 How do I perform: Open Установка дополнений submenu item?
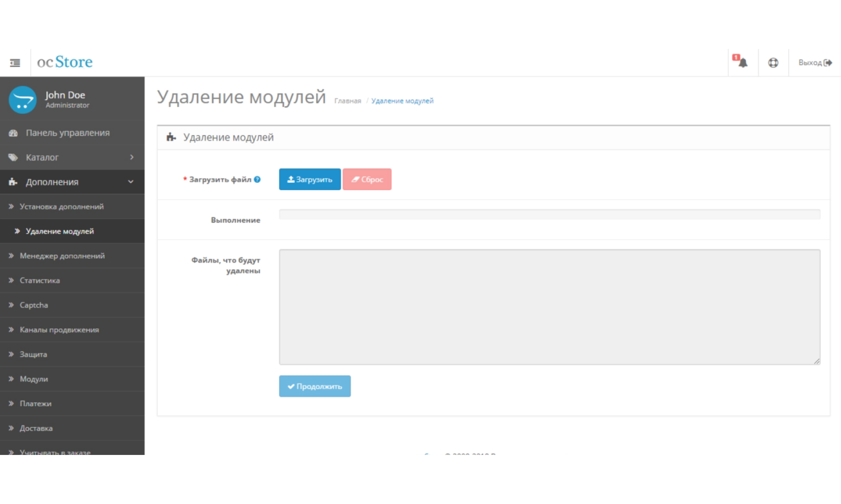(62, 207)
